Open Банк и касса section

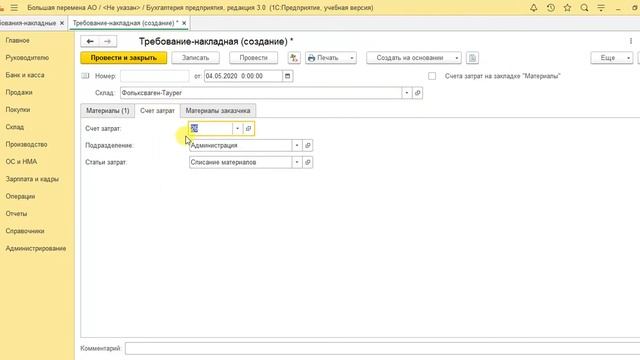point(25,75)
